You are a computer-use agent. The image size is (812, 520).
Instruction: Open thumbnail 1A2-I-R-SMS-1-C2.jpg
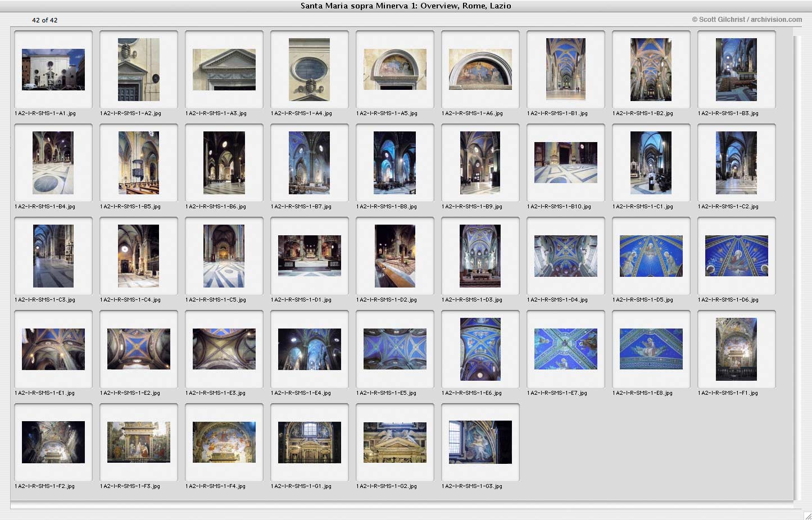coord(737,163)
